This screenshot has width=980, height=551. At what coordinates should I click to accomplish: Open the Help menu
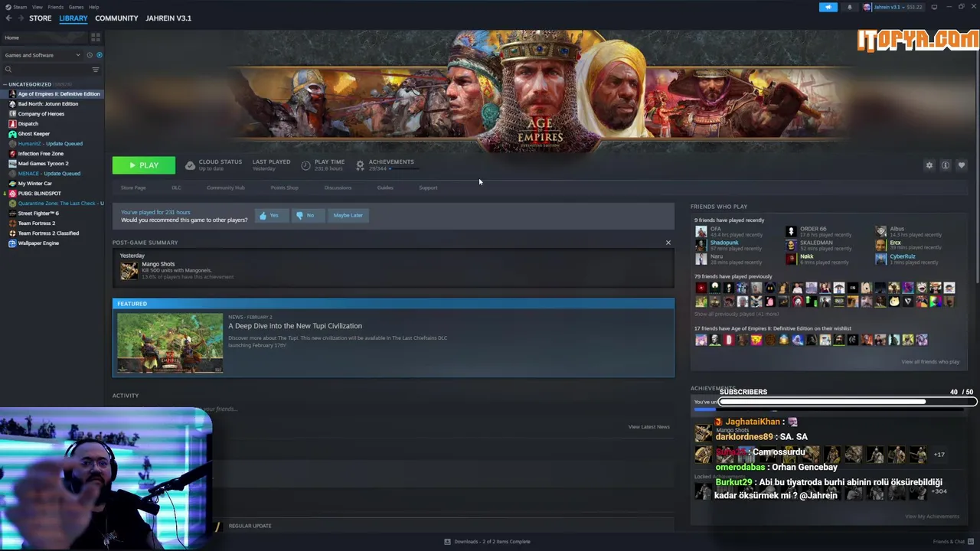tap(93, 7)
